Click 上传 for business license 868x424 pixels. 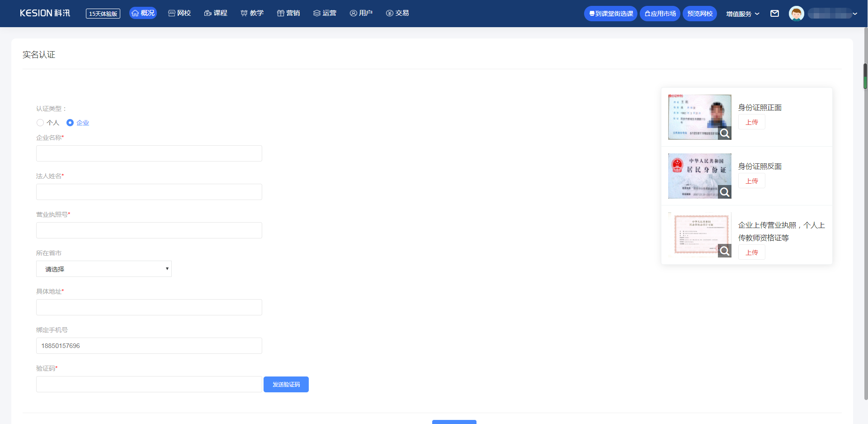[752, 252]
